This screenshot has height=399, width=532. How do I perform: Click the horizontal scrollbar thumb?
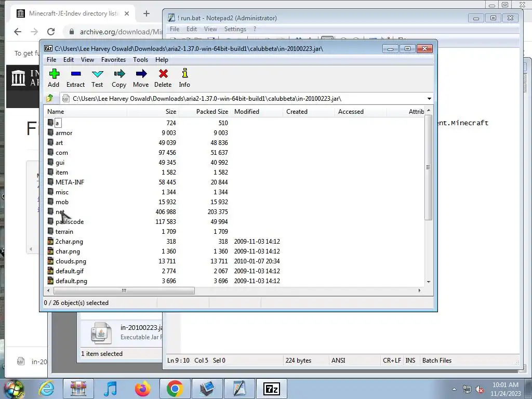coord(124,290)
